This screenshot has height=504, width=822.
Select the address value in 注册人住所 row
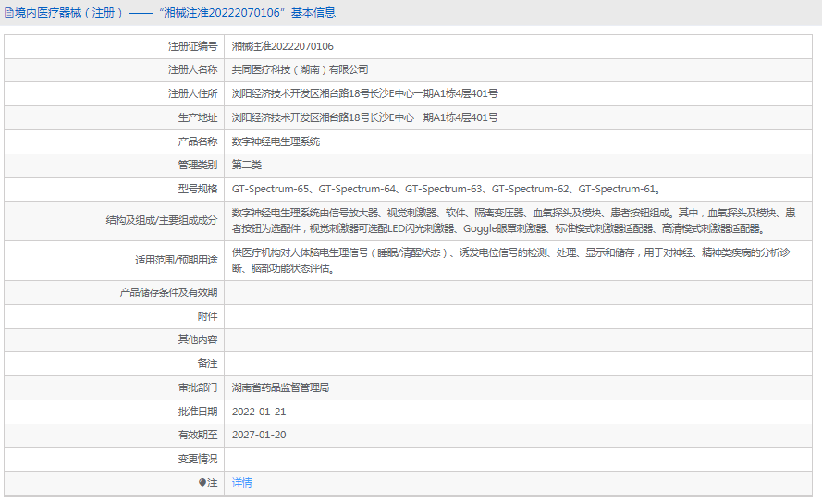[x=365, y=94]
